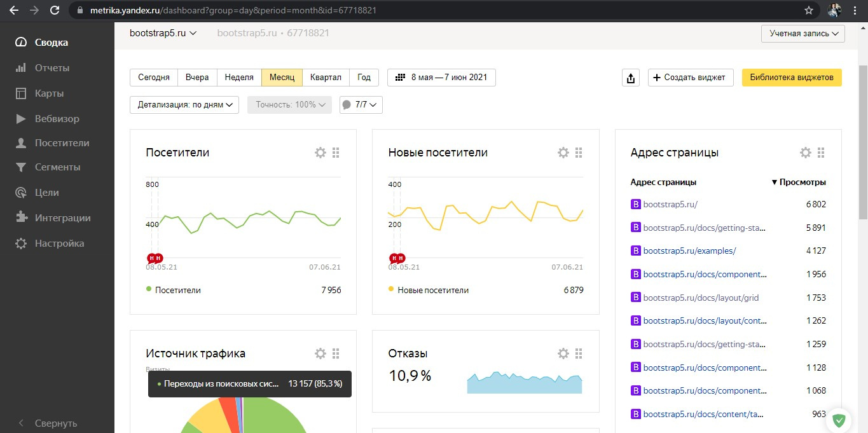Open Сегменты in the sidebar
The height and width of the screenshot is (433, 868).
point(58,167)
